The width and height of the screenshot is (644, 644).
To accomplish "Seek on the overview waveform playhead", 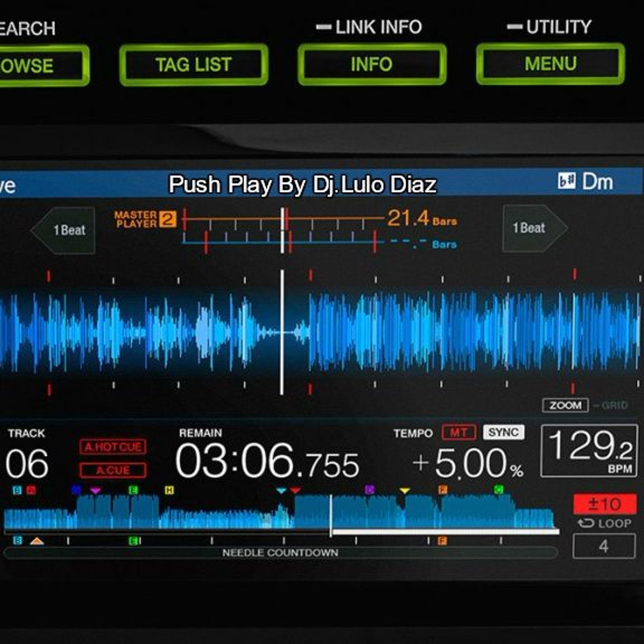I will pyautogui.click(x=330, y=516).
